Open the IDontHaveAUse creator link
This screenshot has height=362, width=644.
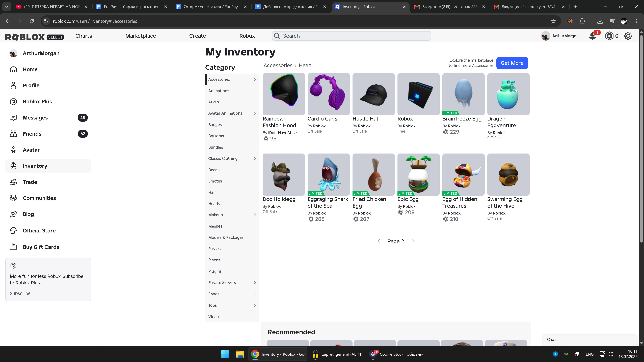coord(282,133)
